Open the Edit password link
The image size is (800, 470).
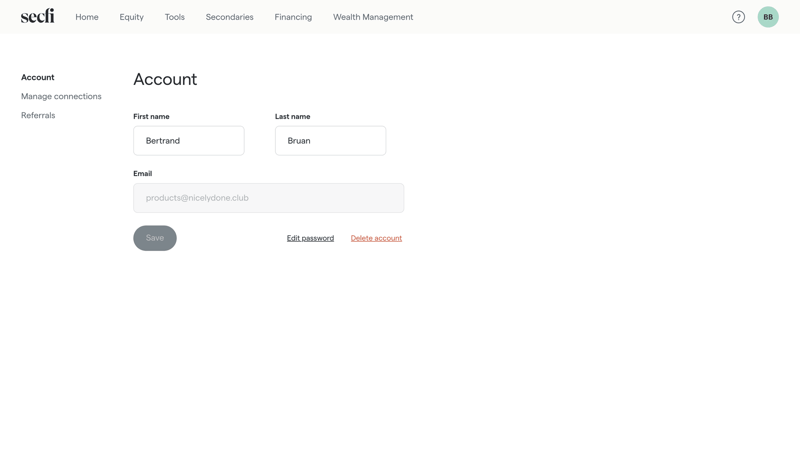(x=310, y=238)
